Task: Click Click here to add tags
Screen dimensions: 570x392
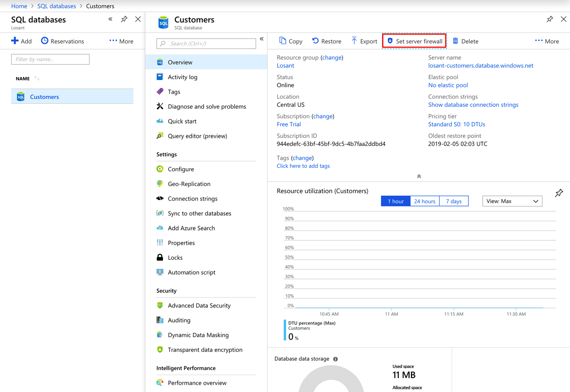Action: 303,166
